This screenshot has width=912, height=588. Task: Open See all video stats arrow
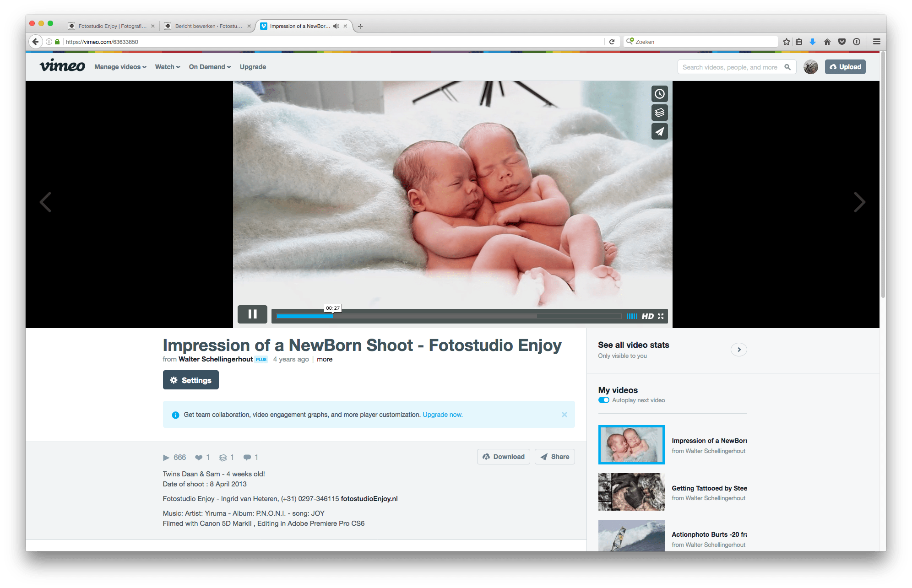pyautogui.click(x=738, y=350)
